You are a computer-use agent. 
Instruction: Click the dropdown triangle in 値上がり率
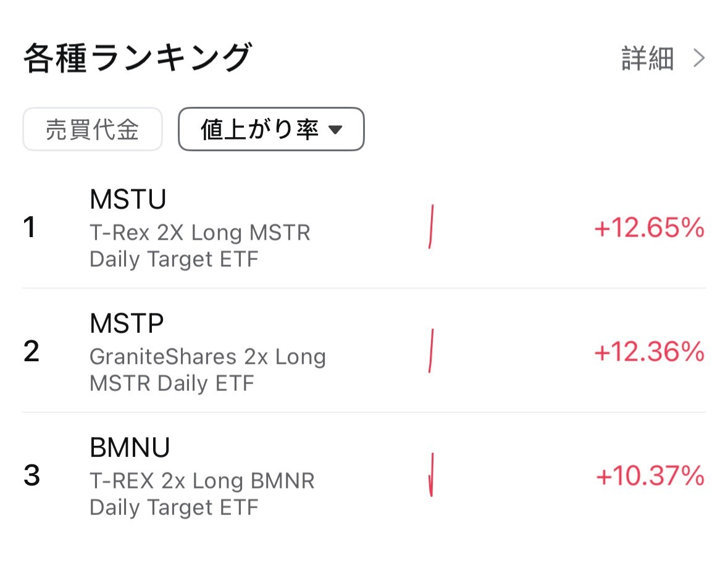(335, 130)
